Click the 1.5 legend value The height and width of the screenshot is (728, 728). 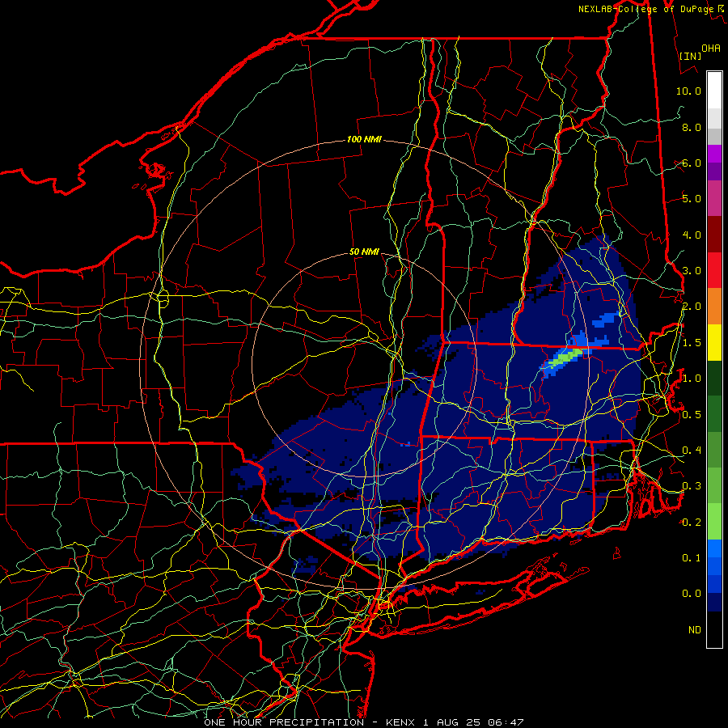click(692, 343)
